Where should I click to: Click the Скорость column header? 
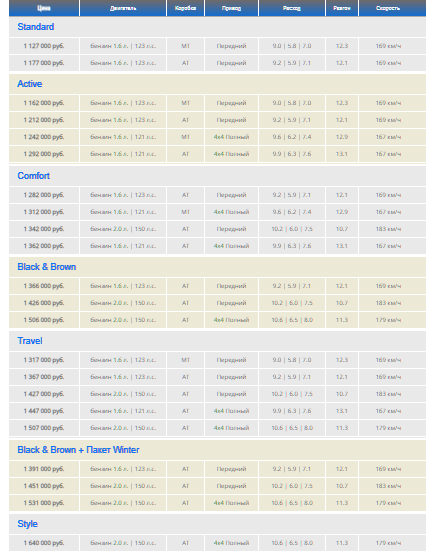coord(388,8)
